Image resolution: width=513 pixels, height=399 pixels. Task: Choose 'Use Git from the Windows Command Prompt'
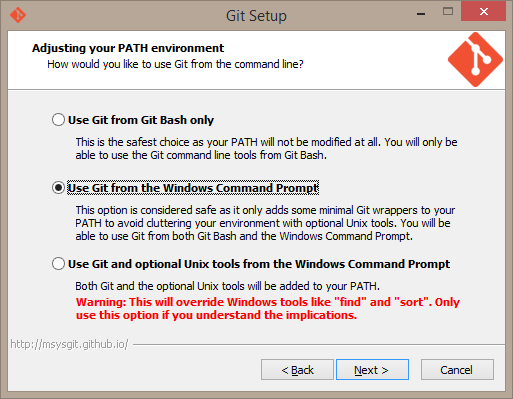[185, 188]
